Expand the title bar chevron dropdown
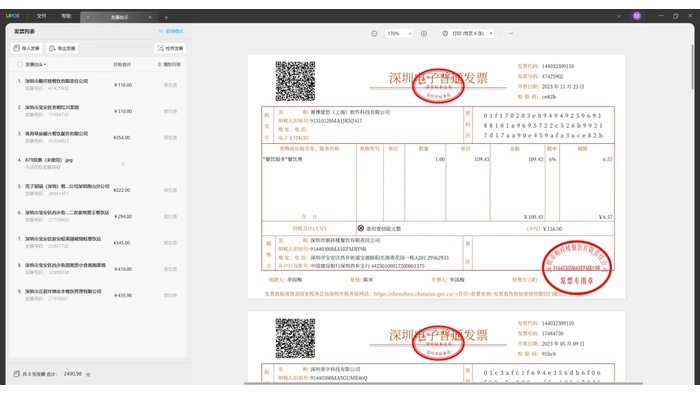This screenshot has width=700, height=395. (619, 16)
